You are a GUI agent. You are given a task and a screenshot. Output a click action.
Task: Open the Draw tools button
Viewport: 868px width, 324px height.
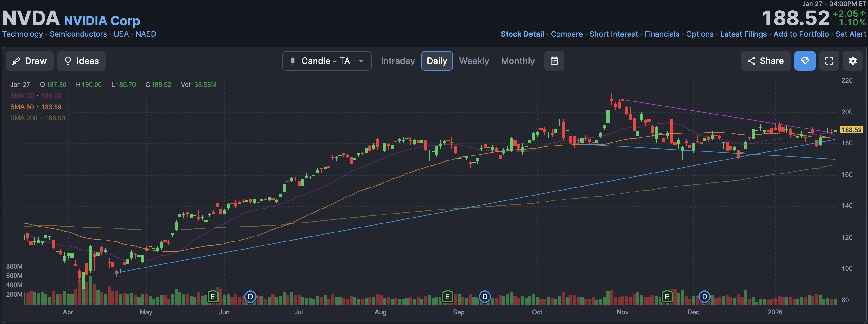[30, 61]
